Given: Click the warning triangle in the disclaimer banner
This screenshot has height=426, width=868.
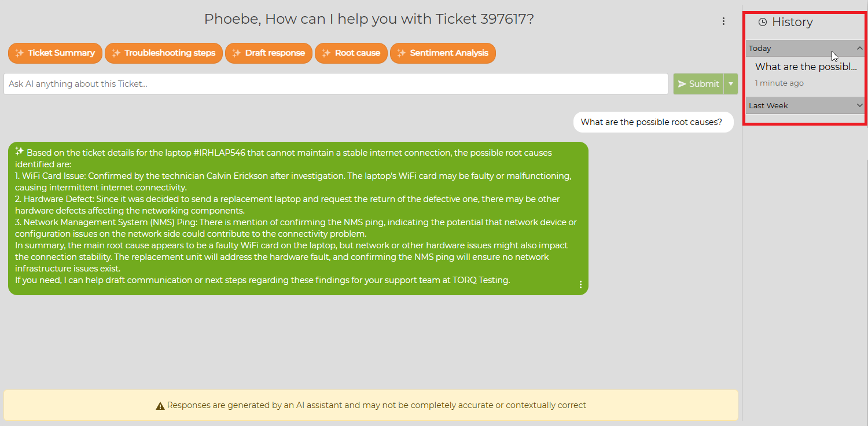Looking at the screenshot, I should [x=160, y=406].
